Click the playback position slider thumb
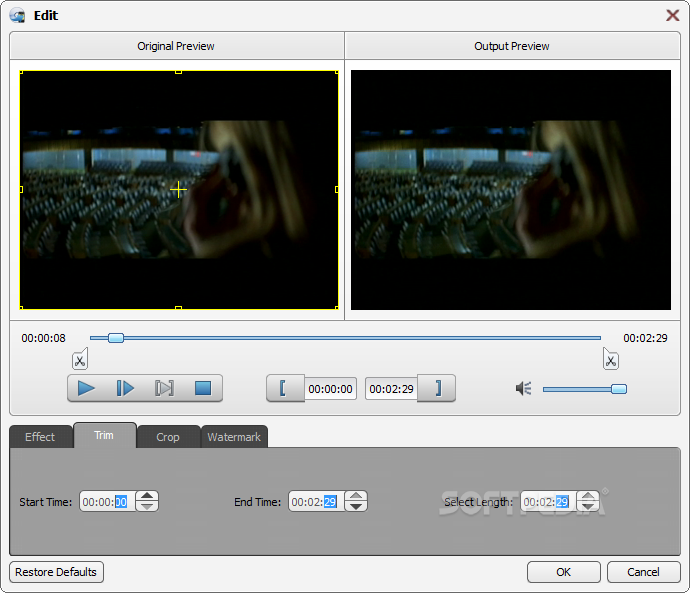This screenshot has height=593, width=690. tap(116, 338)
